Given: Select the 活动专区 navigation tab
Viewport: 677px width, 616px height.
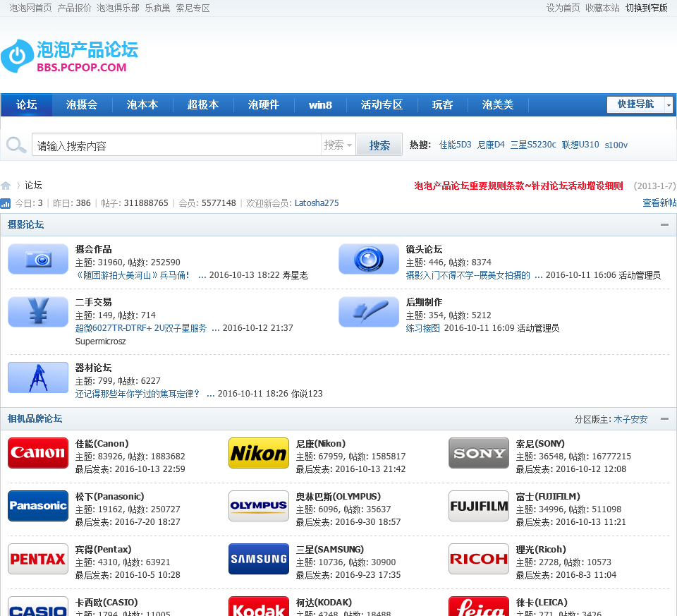Looking at the screenshot, I should [x=382, y=104].
